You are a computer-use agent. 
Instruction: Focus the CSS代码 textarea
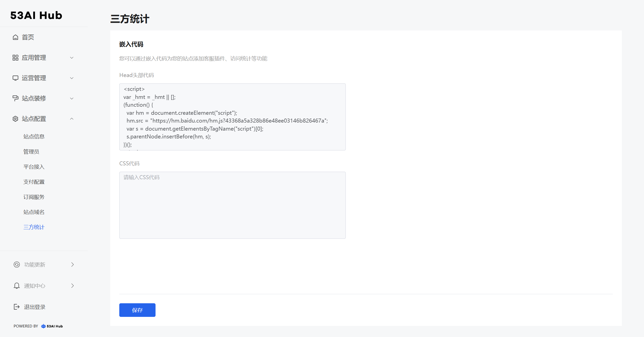pos(233,205)
